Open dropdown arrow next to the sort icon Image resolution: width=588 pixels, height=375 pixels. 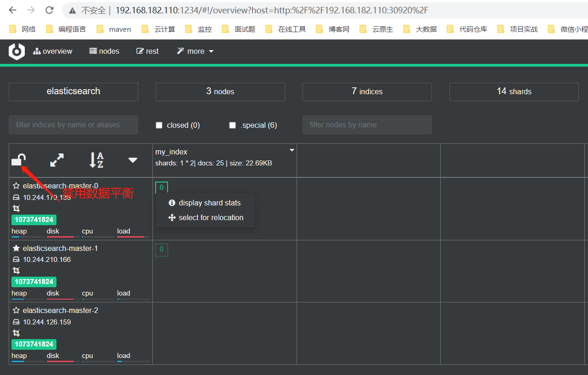[133, 160]
